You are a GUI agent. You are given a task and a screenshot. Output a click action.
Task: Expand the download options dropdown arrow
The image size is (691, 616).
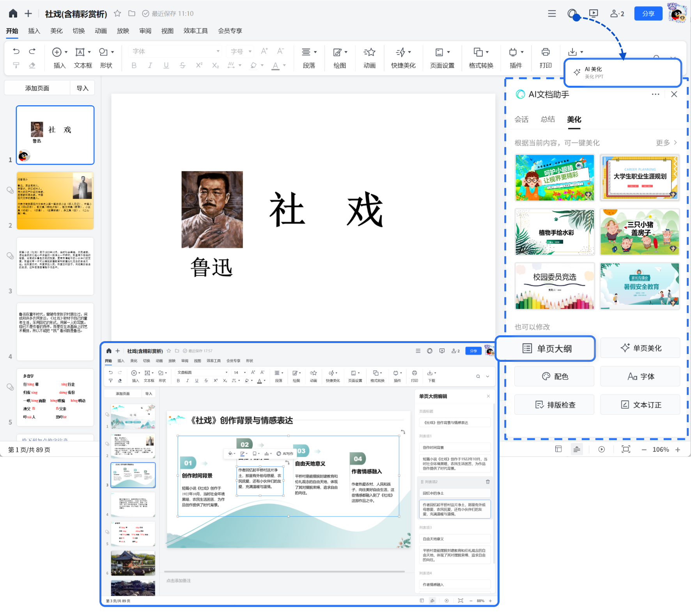[x=581, y=51]
